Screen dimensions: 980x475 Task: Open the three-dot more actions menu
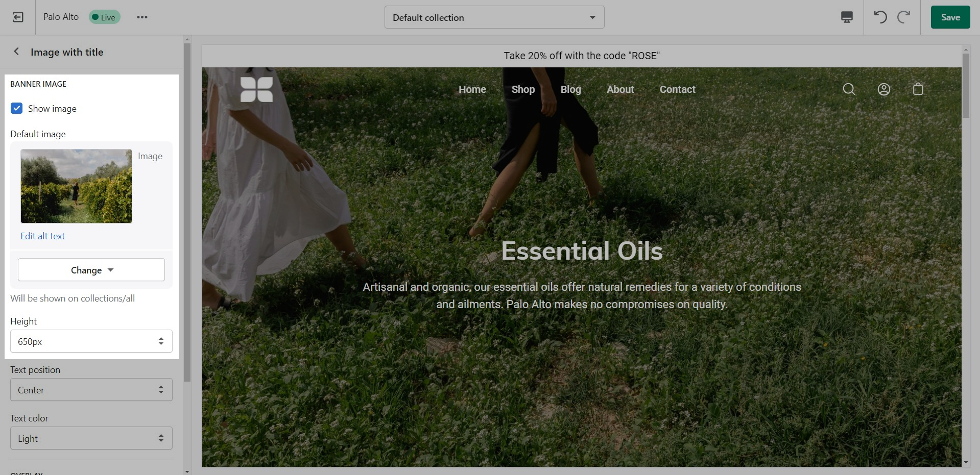pos(142,17)
